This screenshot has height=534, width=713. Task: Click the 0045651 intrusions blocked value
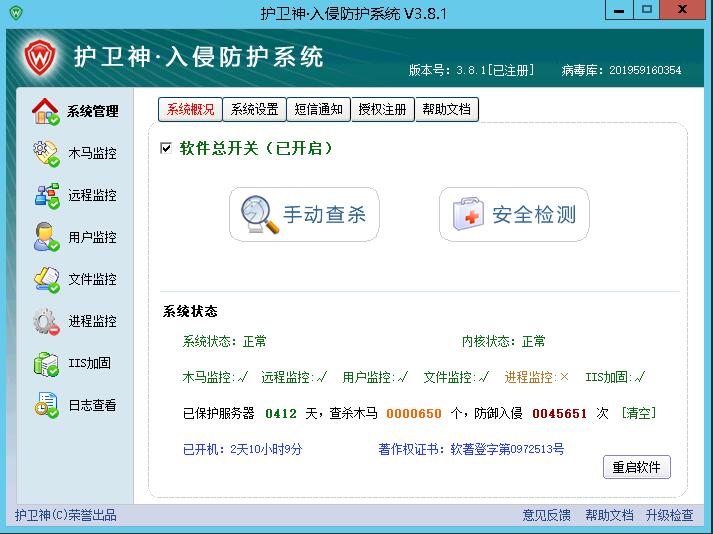click(559, 413)
